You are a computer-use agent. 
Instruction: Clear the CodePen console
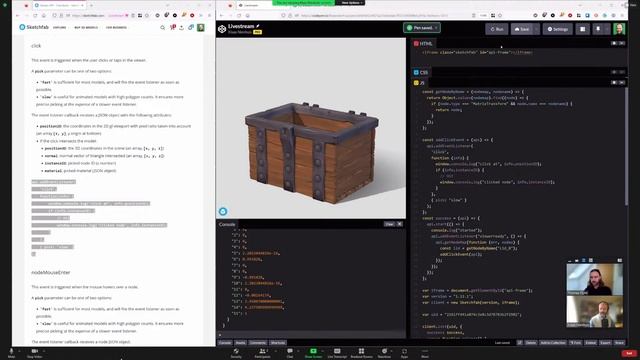click(389, 224)
